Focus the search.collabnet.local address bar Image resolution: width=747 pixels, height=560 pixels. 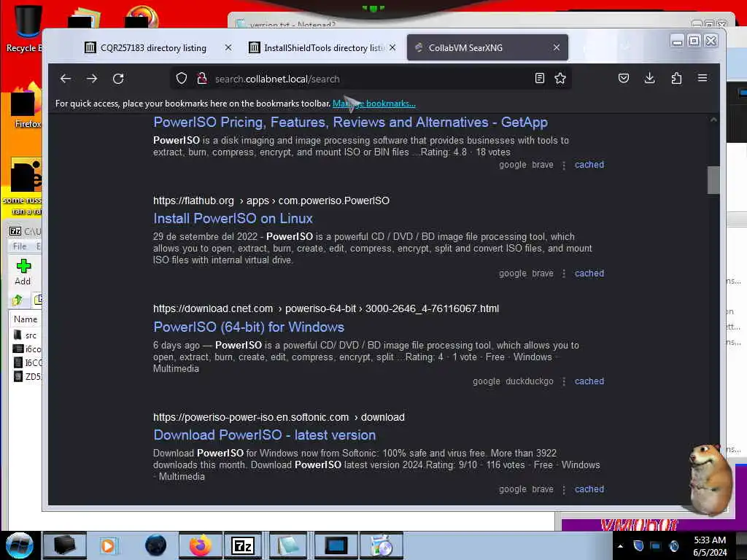[371, 79]
